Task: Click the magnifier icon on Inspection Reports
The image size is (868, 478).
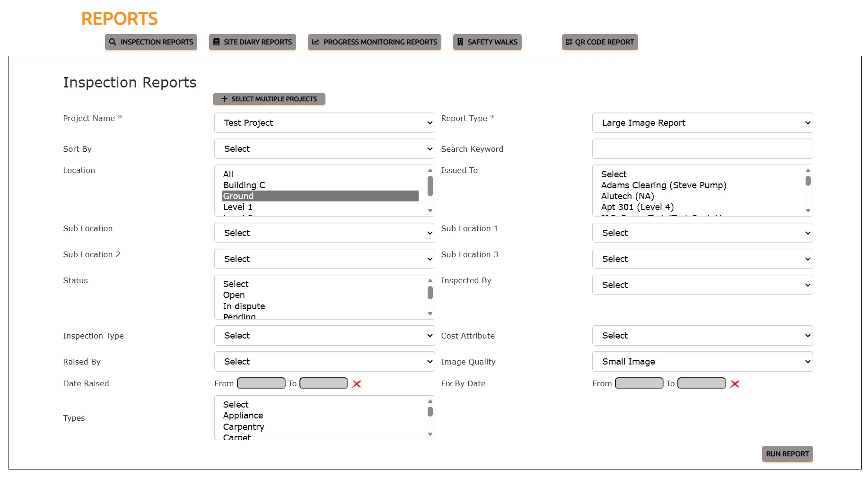Action: pos(113,42)
